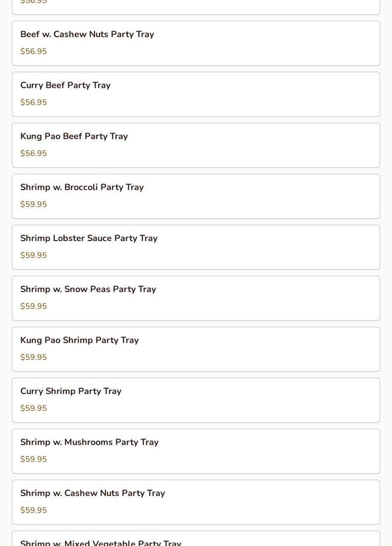The image size is (392, 546).
Task: Pick the Kung Pao Shrimp Party Tray
Action: [80, 341]
